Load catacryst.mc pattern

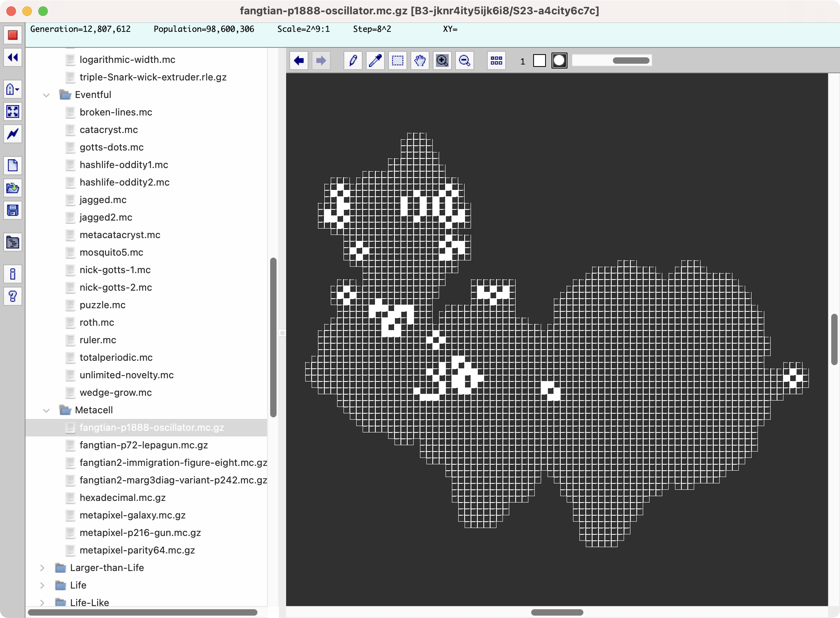108,130
